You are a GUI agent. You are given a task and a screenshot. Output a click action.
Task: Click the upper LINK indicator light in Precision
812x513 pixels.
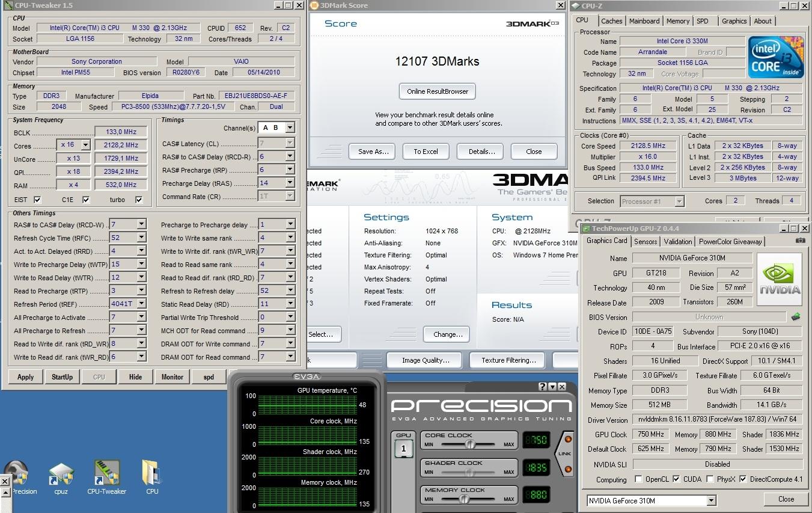567,440
